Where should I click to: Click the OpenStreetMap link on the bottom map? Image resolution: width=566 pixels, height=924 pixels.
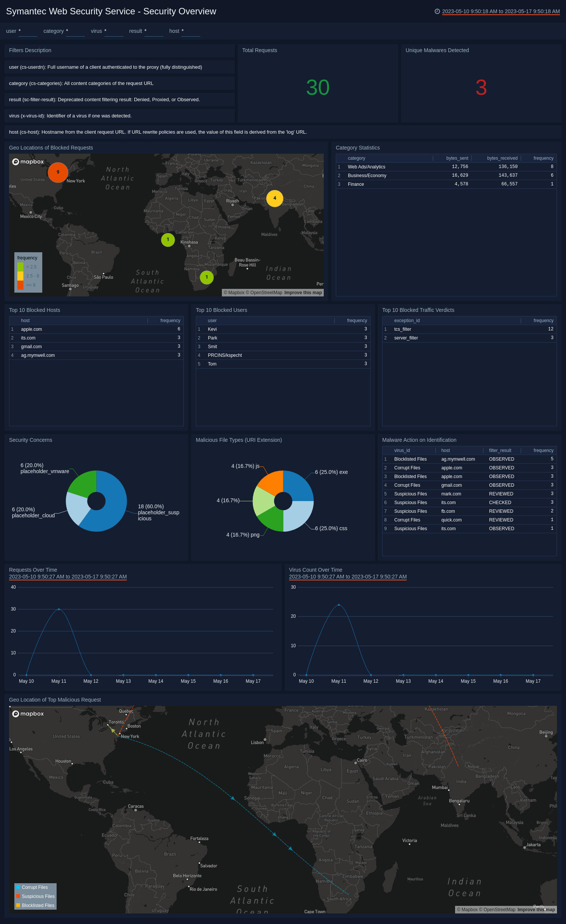click(x=499, y=910)
